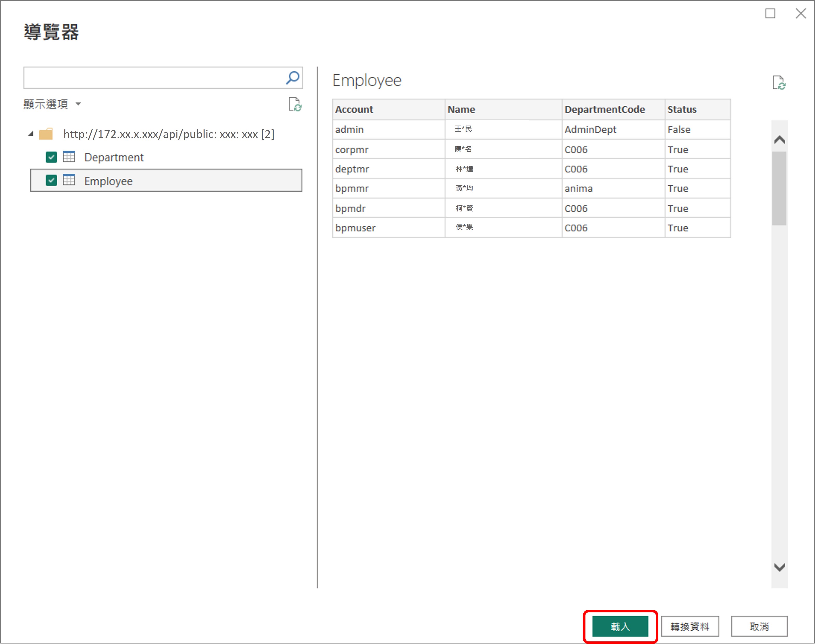Screen dimensions: 815x644
Task: Click the Department table icon
Action: coord(69,157)
